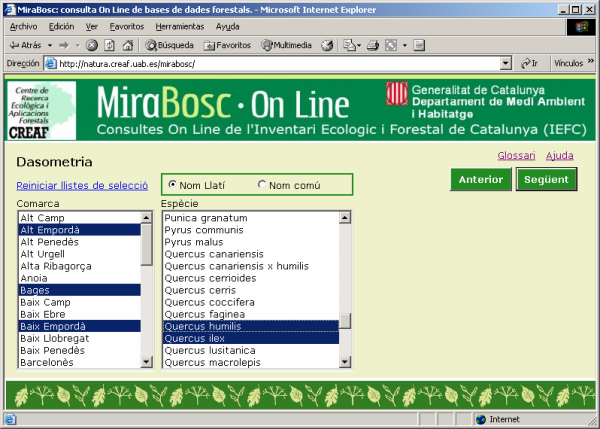Select Punica granatum in Espècie list
Screen dimensions: 600x429
click(251, 218)
